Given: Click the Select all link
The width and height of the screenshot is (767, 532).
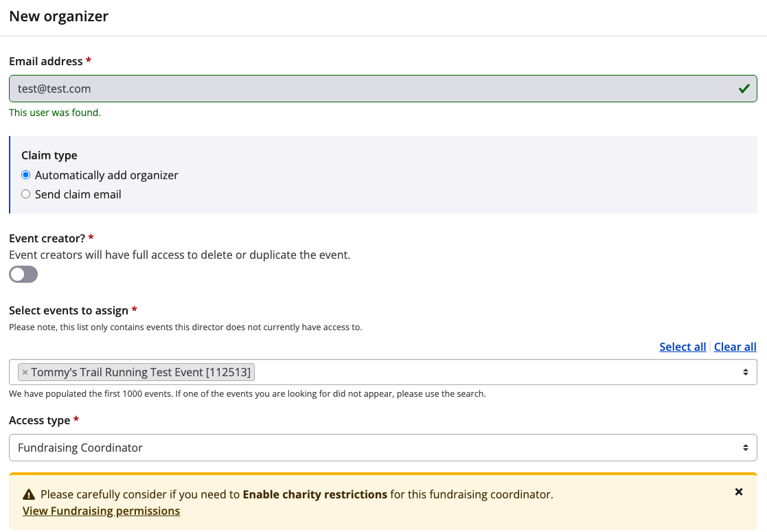Looking at the screenshot, I should 682,347.
